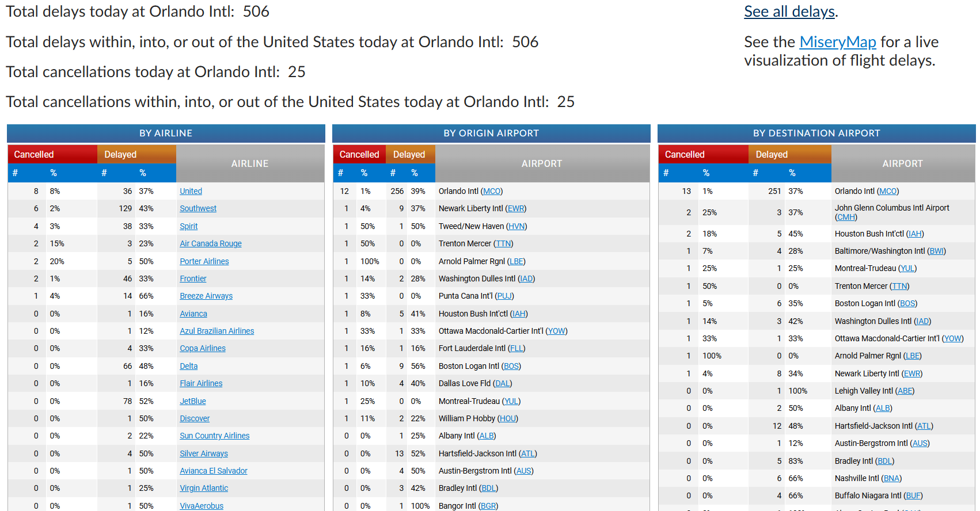Open the MiseryMap link
The height and width of the screenshot is (511, 980).
pyautogui.click(x=837, y=42)
